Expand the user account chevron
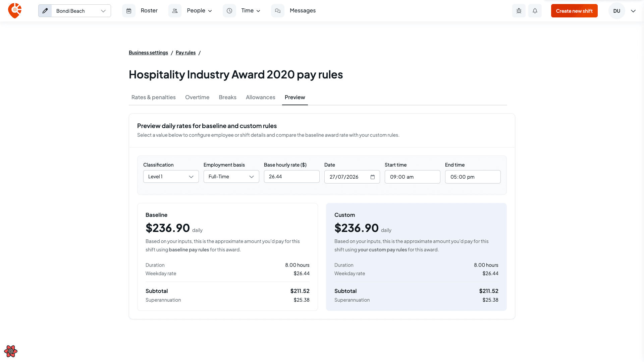The height and width of the screenshot is (362, 644). [x=633, y=11]
